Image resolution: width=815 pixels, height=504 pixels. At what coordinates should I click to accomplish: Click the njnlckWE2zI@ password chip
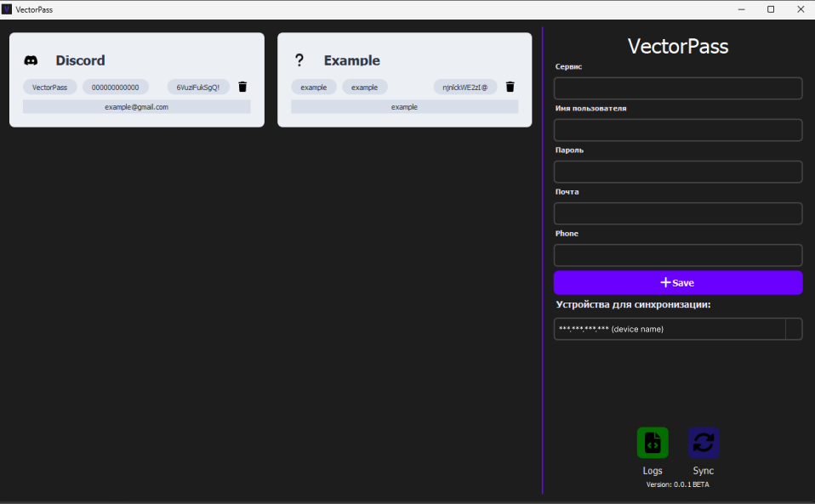point(465,88)
